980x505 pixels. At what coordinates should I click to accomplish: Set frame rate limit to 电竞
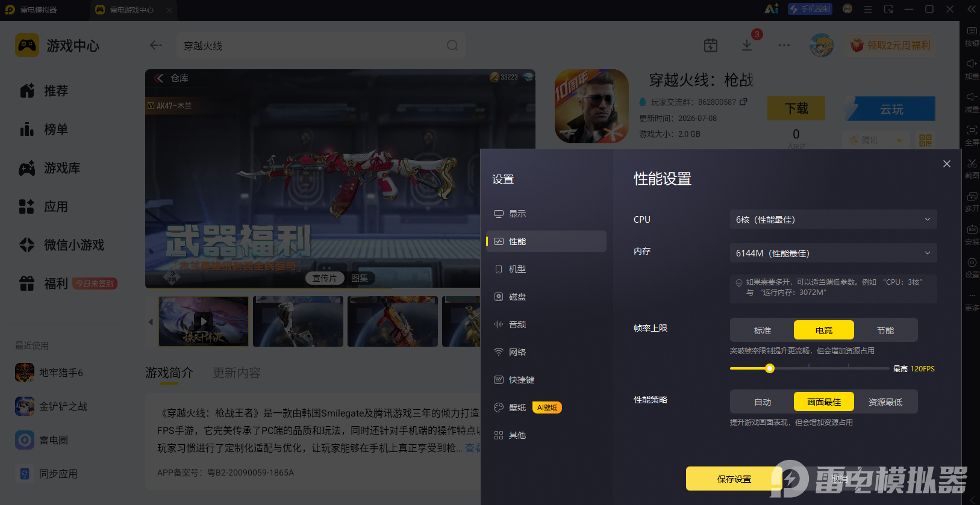point(824,330)
